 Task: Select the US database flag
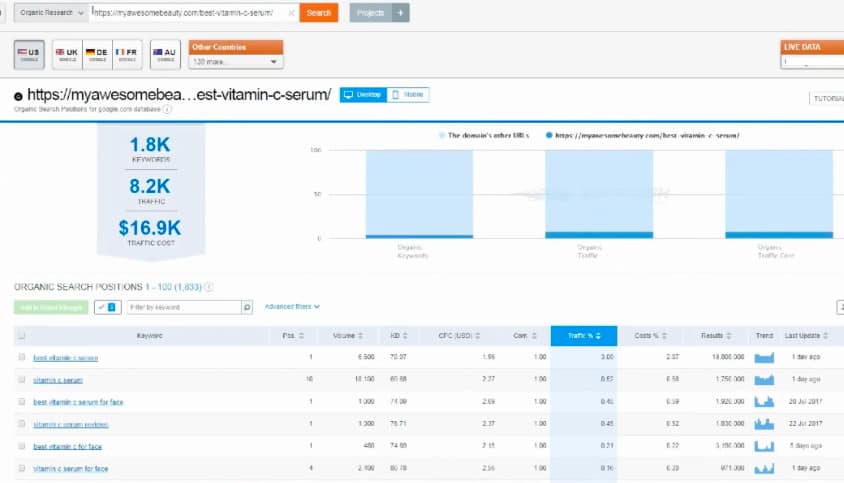coord(29,54)
